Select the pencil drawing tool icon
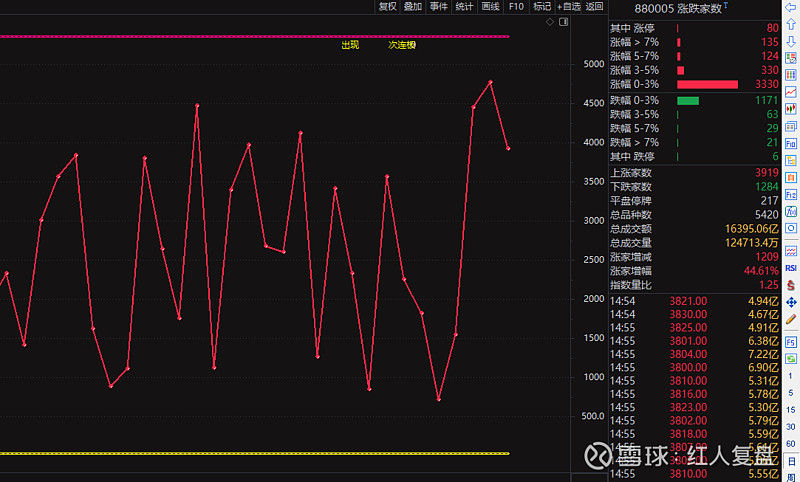 [x=790, y=318]
